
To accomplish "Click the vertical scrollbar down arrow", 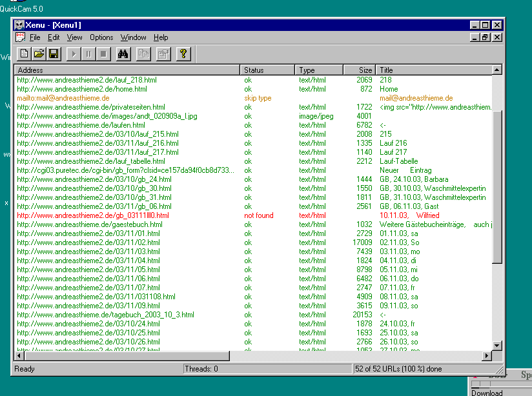I will pyautogui.click(x=496, y=346).
